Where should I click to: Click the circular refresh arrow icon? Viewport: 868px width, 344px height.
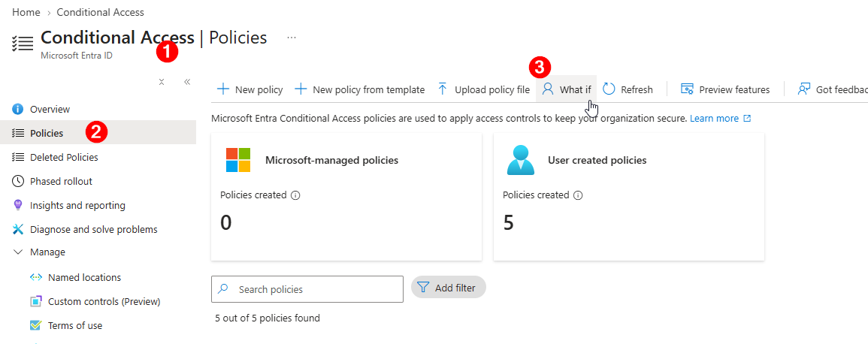pos(609,89)
